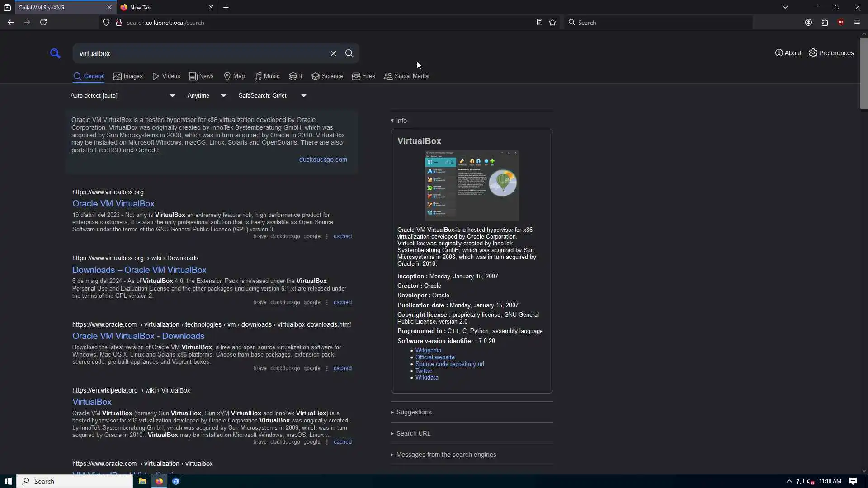The width and height of the screenshot is (868, 488).
Task: Bookmark this page with star icon
Action: click(552, 23)
